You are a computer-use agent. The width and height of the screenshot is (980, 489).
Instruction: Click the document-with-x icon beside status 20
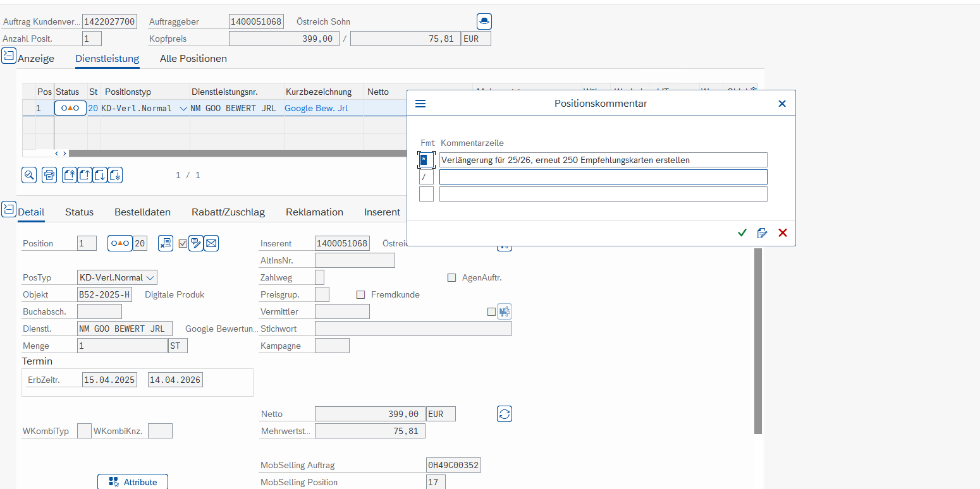pyautogui.click(x=166, y=243)
